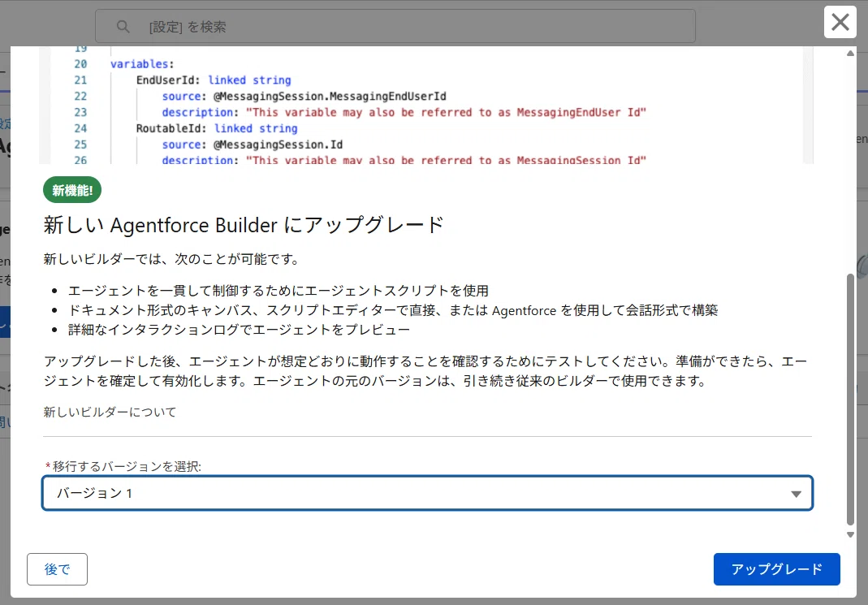Click the bullet about エージェントスクリプトを使用
Image resolution: width=868 pixels, height=605 pixels.
278,291
